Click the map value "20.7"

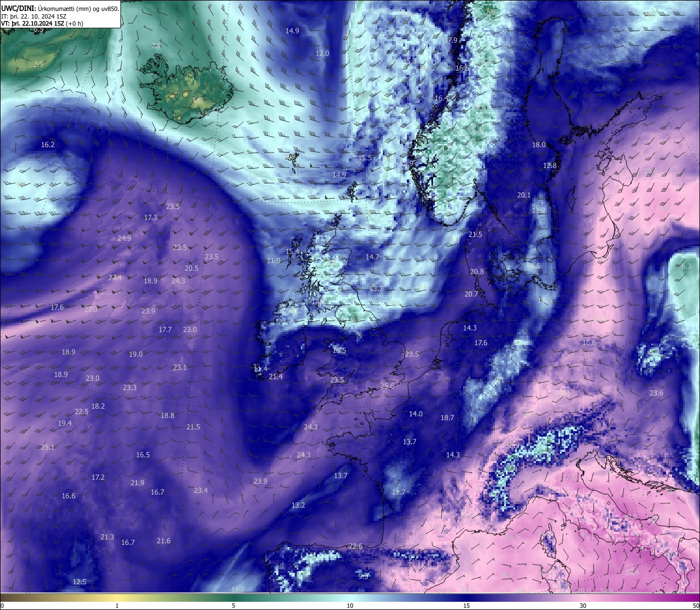point(471,294)
